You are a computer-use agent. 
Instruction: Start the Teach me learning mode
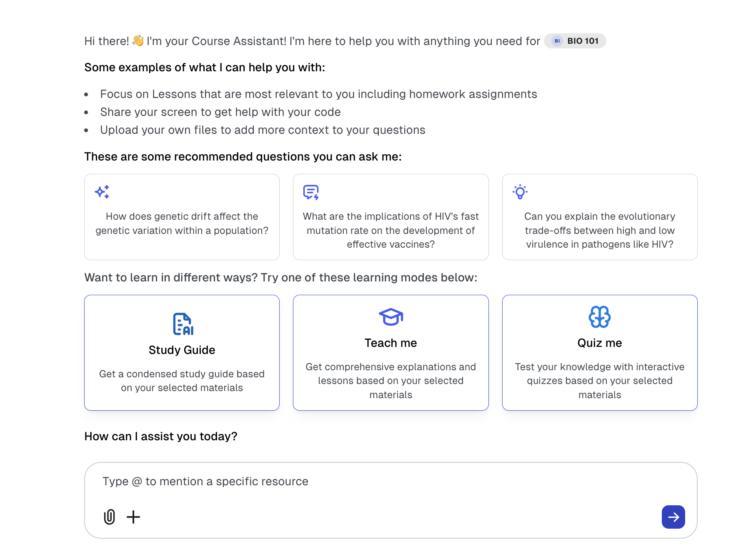(x=391, y=343)
